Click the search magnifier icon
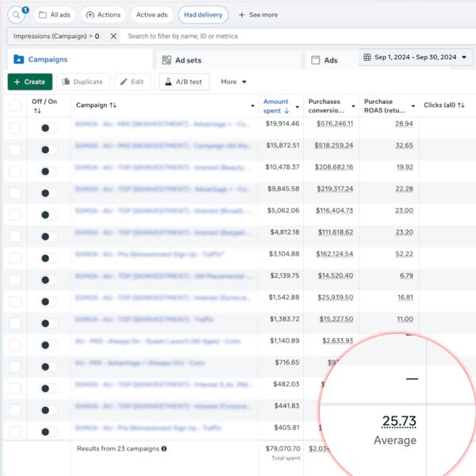The width and height of the screenshot is (476, 476). click(x=16, y=15)
